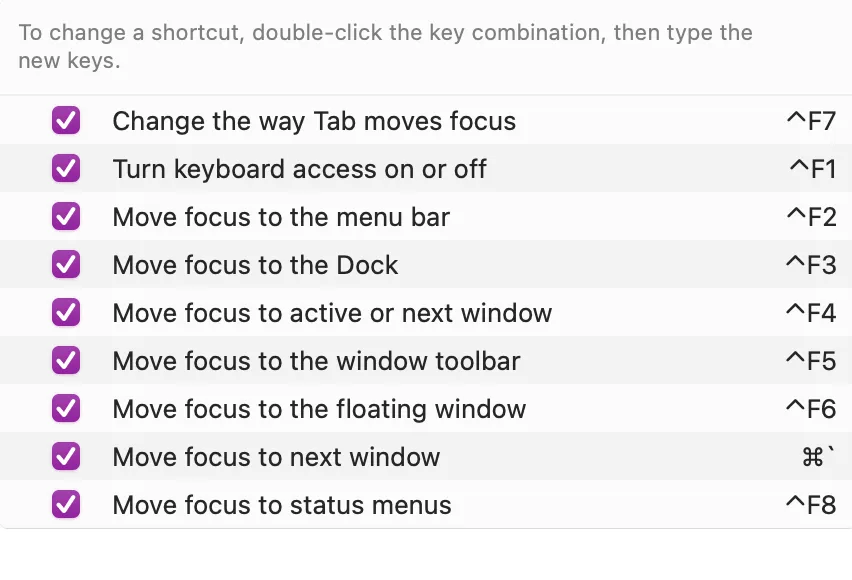Uncheck Move focus to the Dock checkbox
Screen dimensions: 852x580
pos(66,265)
